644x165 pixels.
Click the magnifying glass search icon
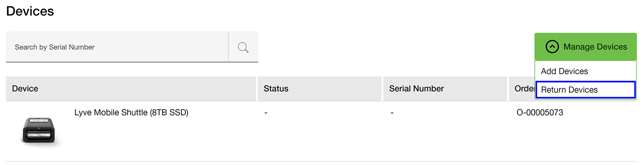[243, 47]
